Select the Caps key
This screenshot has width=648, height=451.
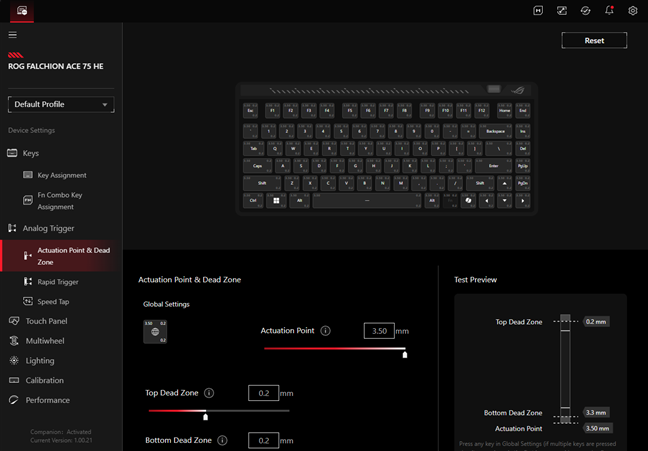coord(257,166)
